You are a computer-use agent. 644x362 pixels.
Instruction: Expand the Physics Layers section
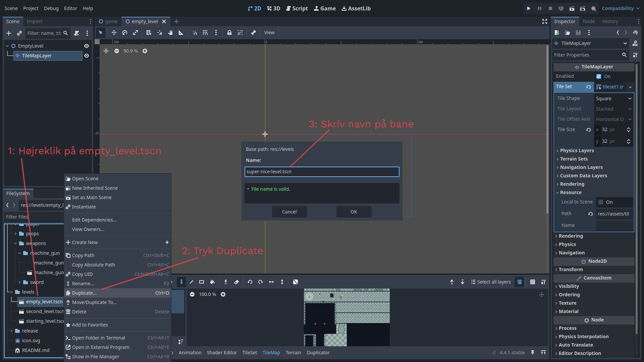coord(577,150)
